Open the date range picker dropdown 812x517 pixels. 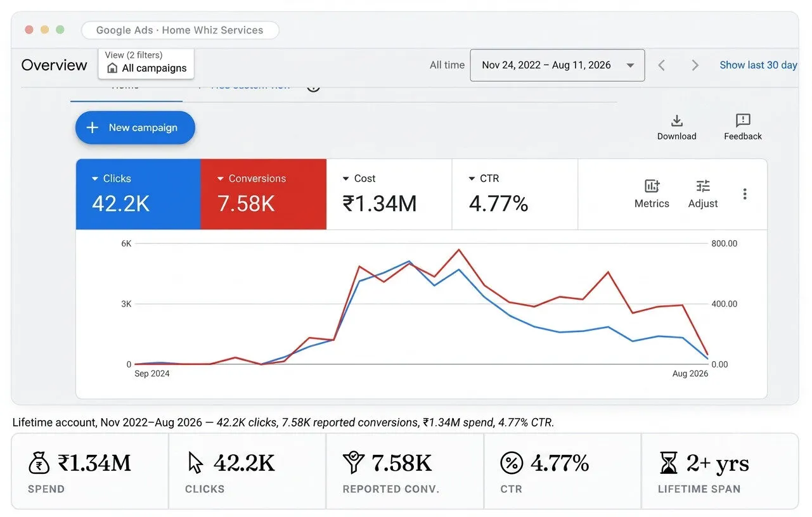tap(557, 65)
